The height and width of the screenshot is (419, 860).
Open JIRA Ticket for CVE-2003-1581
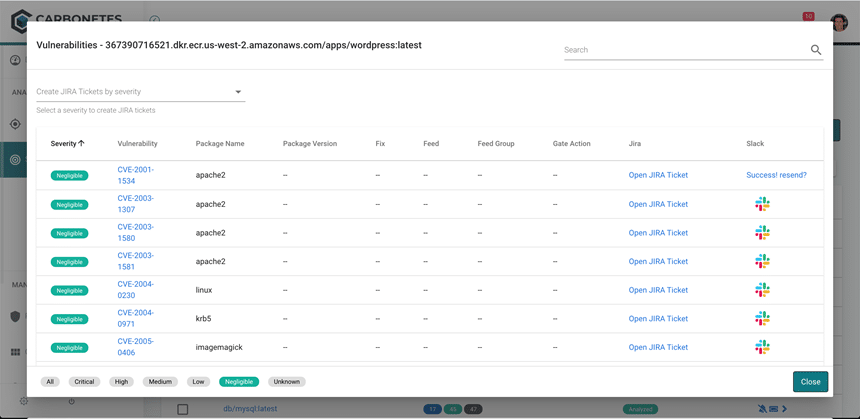658,261
